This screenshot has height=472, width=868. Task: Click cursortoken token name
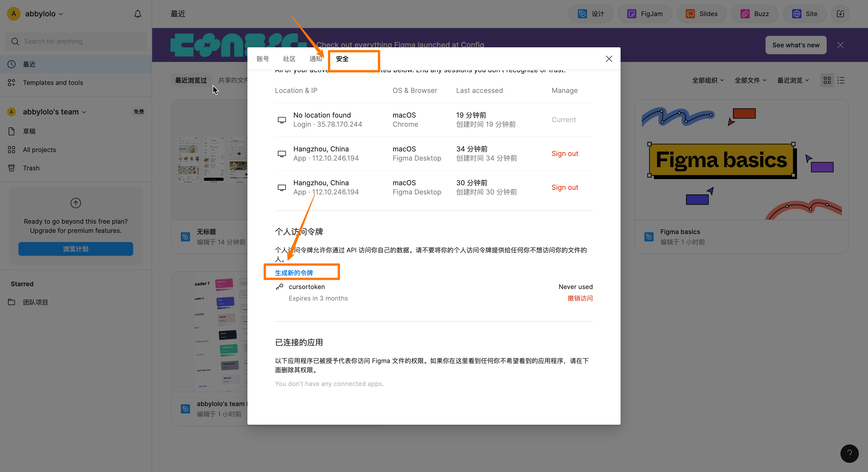point(307,286)
